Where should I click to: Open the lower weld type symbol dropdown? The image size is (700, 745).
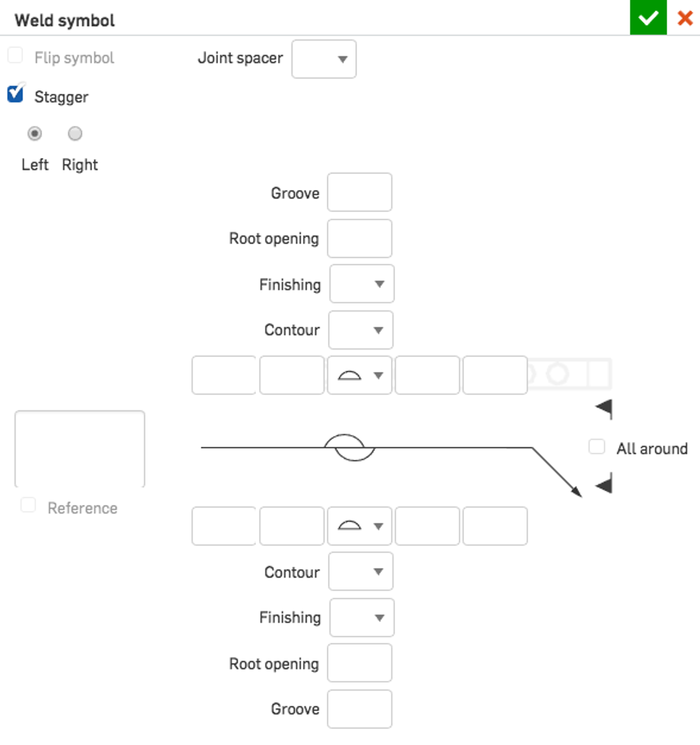[x=360, y=526]
